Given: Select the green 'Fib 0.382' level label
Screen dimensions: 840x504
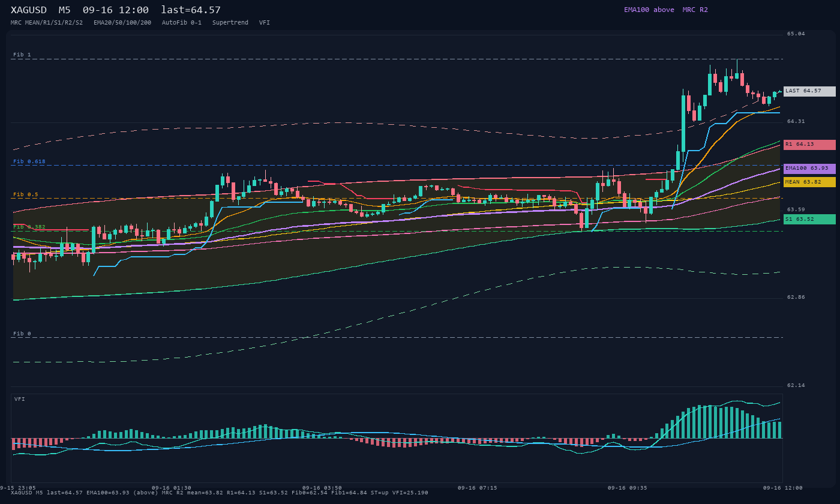Looking at the screenshot, I should tap(29, 227).
